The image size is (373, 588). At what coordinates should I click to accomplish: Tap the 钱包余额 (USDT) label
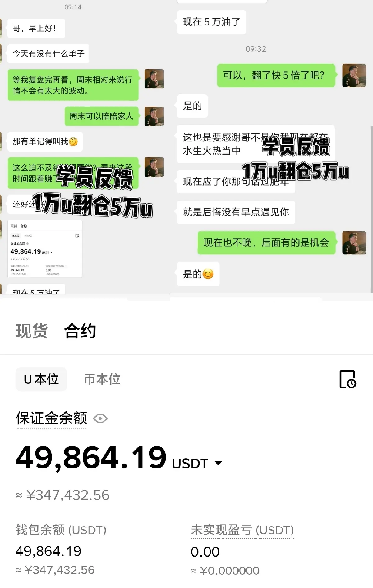pyautogui.click(x=61, y=530)
